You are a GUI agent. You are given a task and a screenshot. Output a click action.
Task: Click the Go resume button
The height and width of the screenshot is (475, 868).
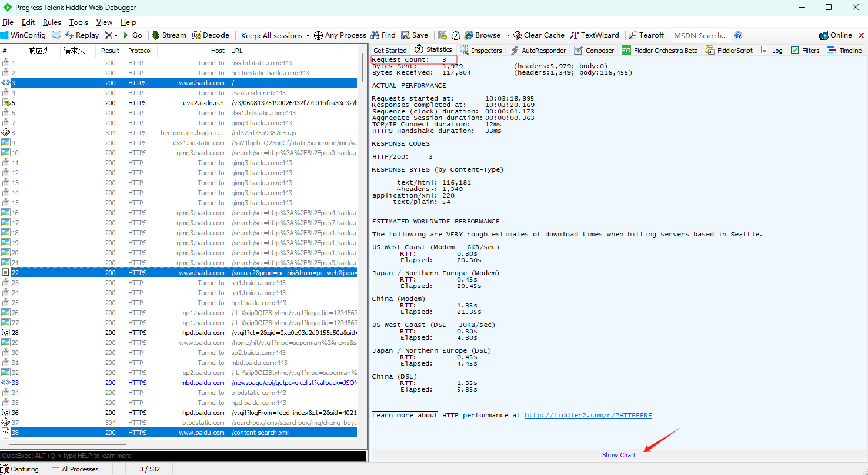tap(132, 35)
